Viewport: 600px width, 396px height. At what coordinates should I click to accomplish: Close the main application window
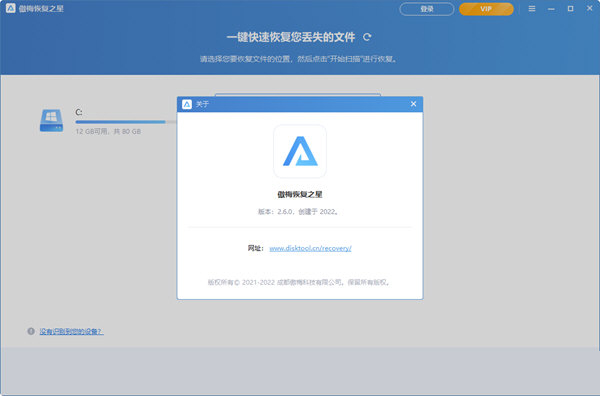[590, 8]
